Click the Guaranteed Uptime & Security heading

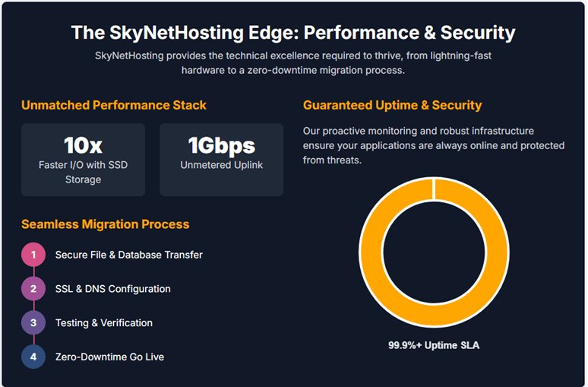[x=392, y=106]
